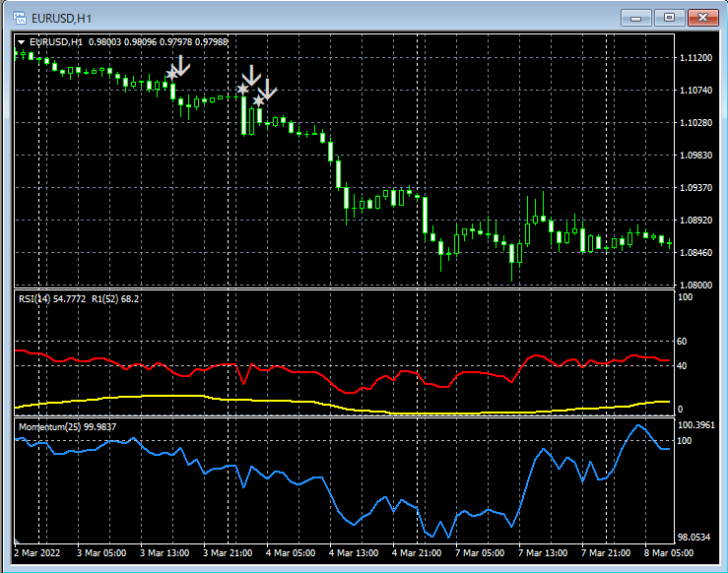Click the 1.11200 price scale label

tap(695, 57)
